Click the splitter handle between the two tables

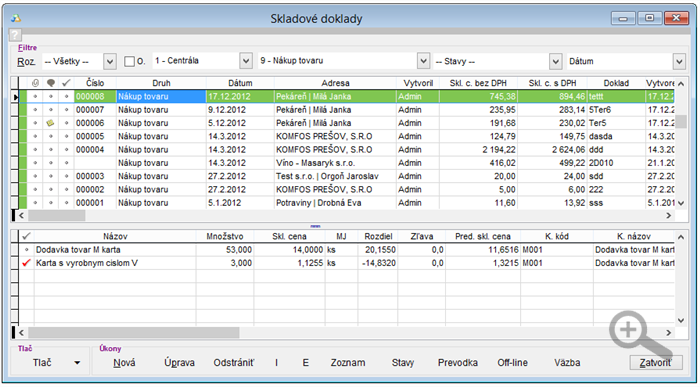(316, 226)
